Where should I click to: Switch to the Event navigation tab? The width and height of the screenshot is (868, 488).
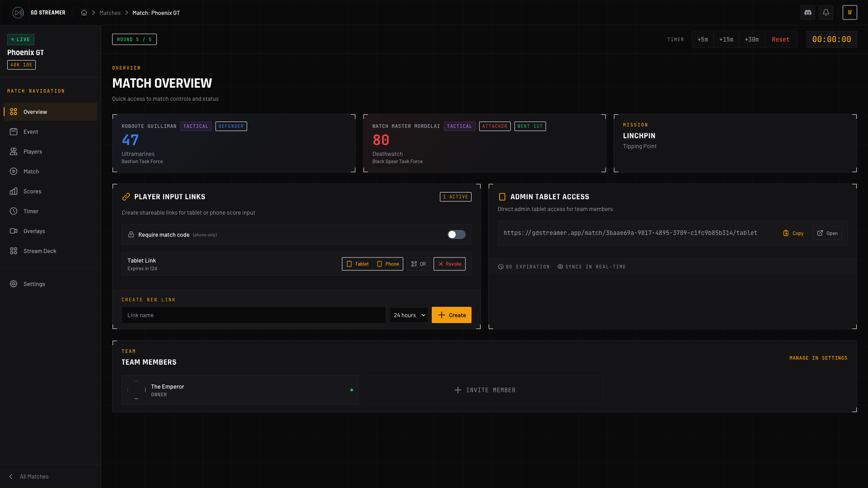click(x=30, y=131)
